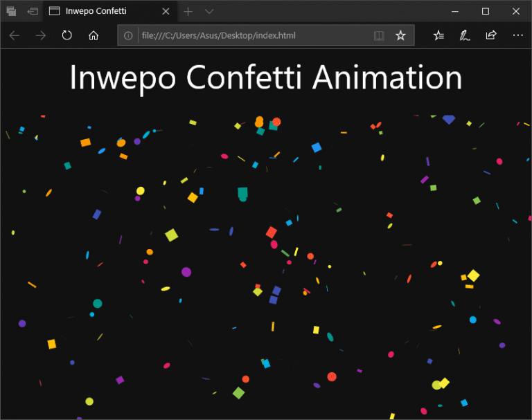532x420 pixels.
Task: Refresh the confetti page
Action: click(x=66, y=35)
